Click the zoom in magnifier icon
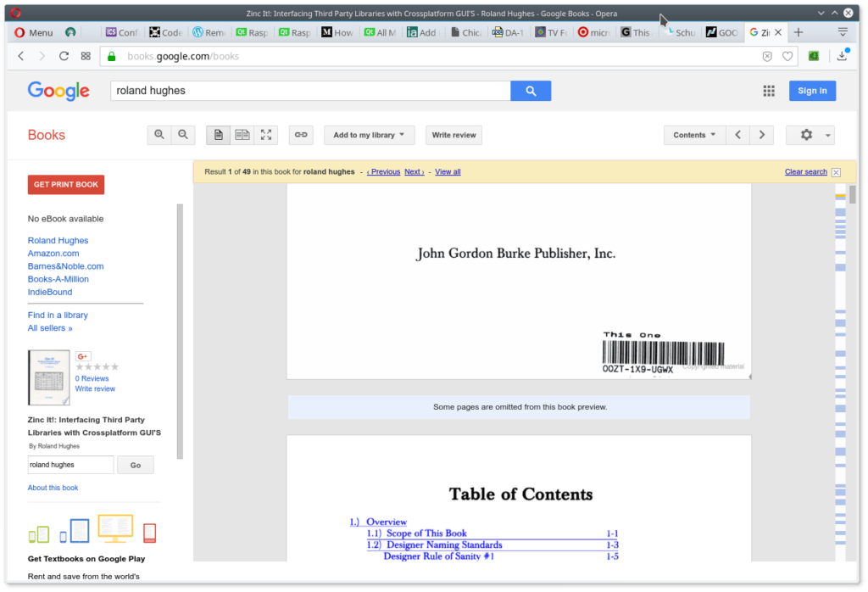Screen dimensions: 868x592 [x=159, y=135]
